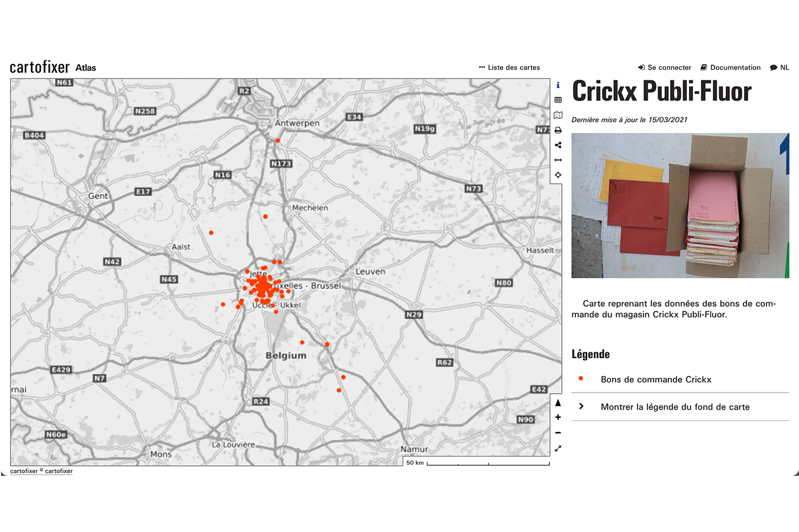The height and width of the screenshot is (532, 799).
Task: Open the data table view icon
Action: pos(558,100)
